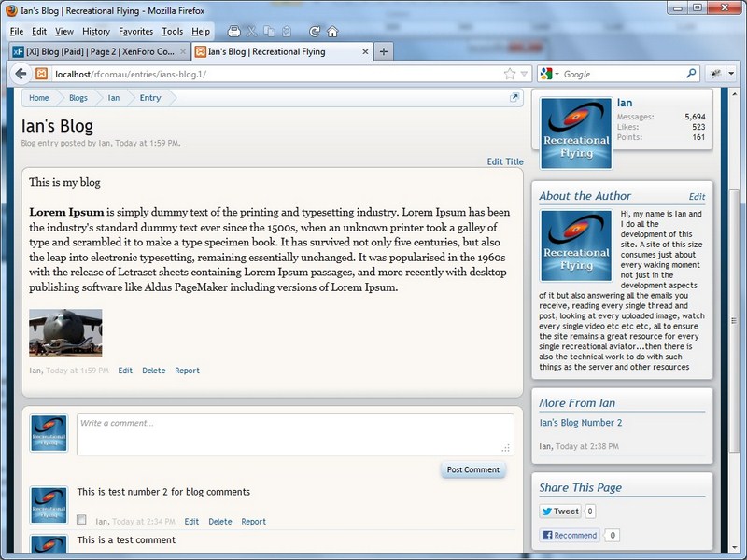Click Edit under the blog entry
Screen dimensions: 747x560
point(125,371)
